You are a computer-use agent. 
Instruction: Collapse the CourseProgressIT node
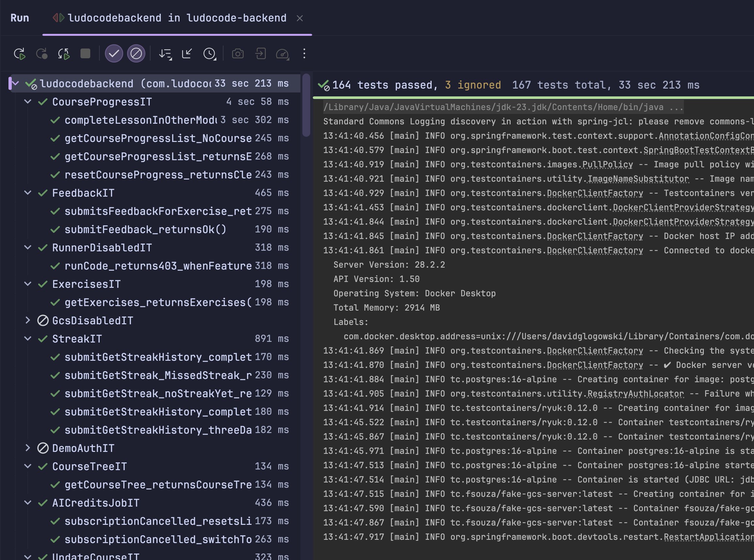(x=28, y=101)
